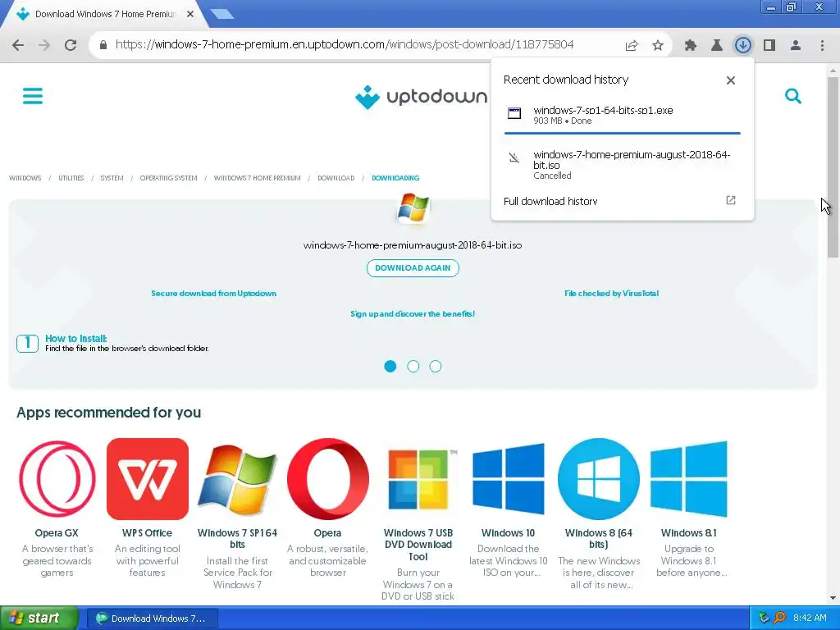
Task: Click the 8:42 AM system clock
Action: pyautogui.click(x=810, y=619)
